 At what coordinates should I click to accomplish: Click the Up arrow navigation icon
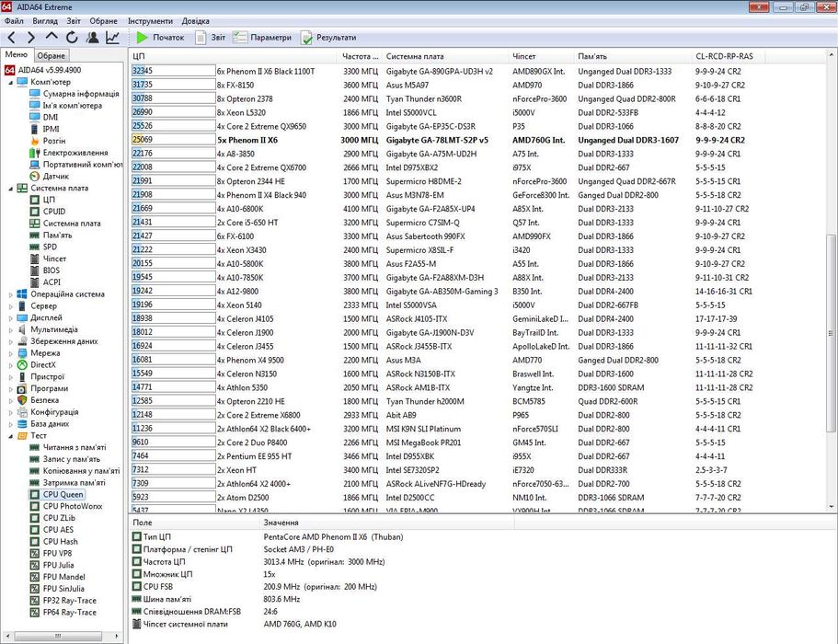coord(52,38)
